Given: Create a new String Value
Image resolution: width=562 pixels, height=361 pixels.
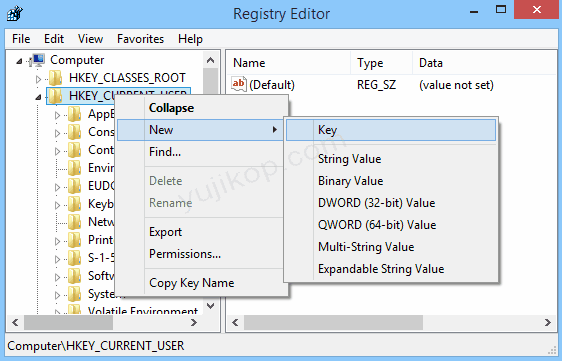Looking at the screenshot, I should [391, 159].
